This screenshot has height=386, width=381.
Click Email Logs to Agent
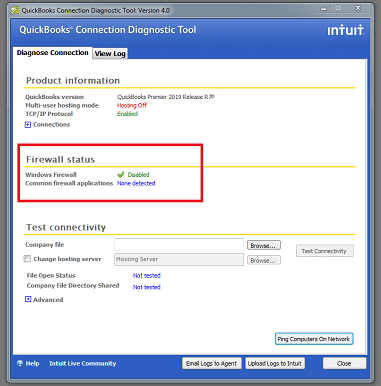[x=211, y=363]
